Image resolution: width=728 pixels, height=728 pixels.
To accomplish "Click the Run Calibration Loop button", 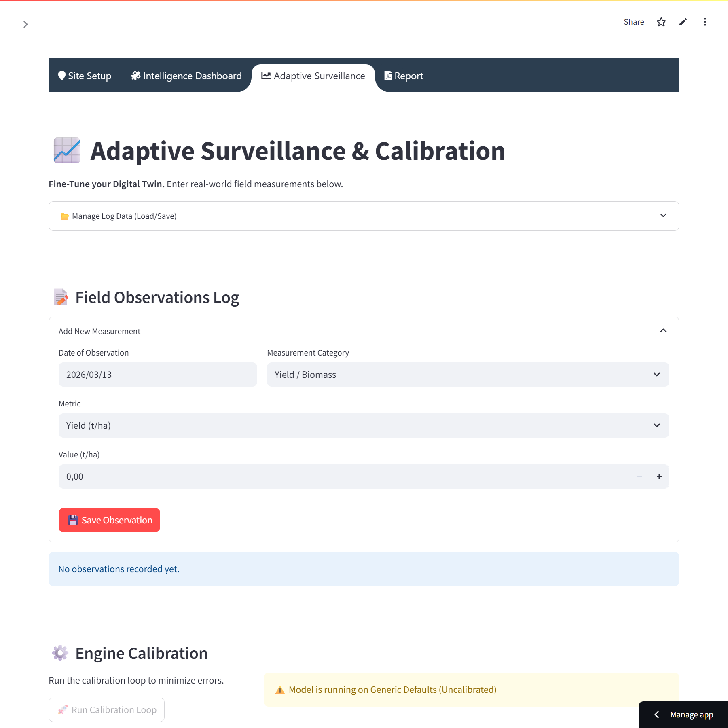I will (107, 710).
